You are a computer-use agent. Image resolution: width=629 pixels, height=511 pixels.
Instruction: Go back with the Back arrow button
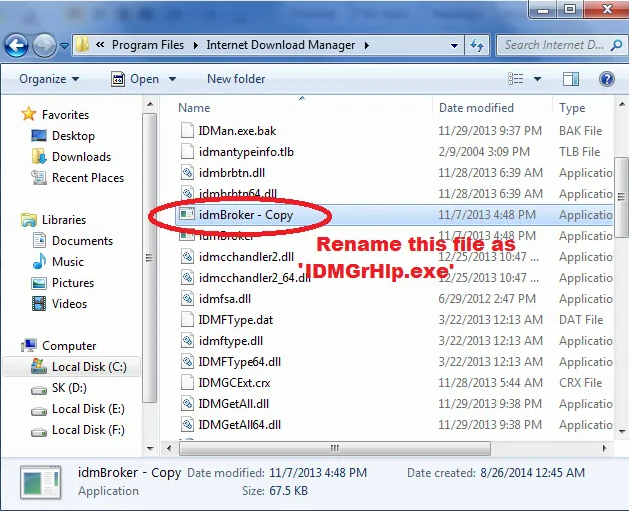(x=16, y=45)
